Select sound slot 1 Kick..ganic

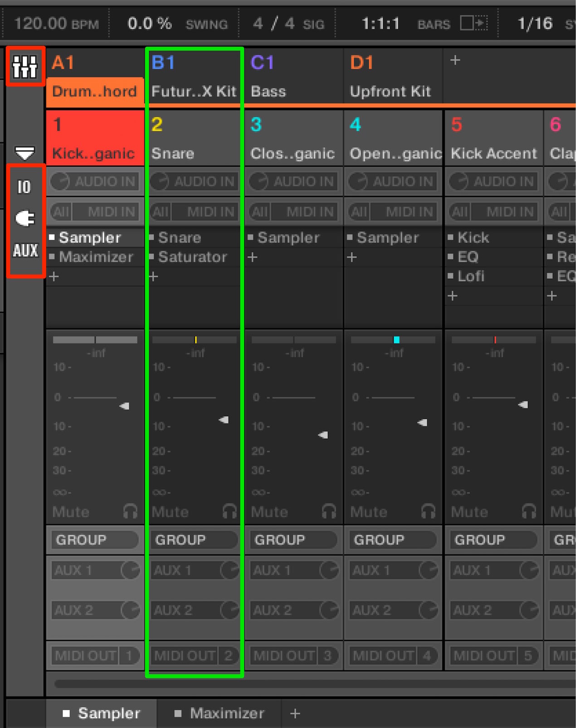[x=95, y=138]
